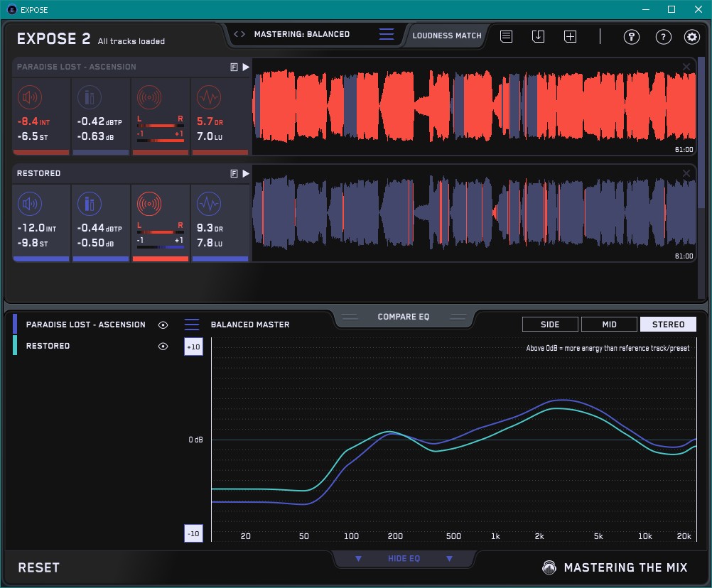Add a new track with the plus icon
This screenshot has width=712, height=588.
coord(570,36)
